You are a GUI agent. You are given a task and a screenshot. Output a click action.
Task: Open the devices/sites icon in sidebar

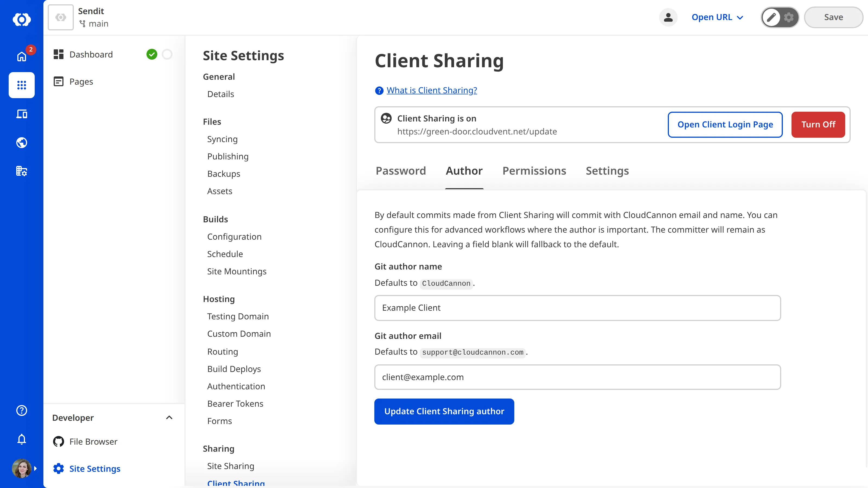tap(22, 114)
